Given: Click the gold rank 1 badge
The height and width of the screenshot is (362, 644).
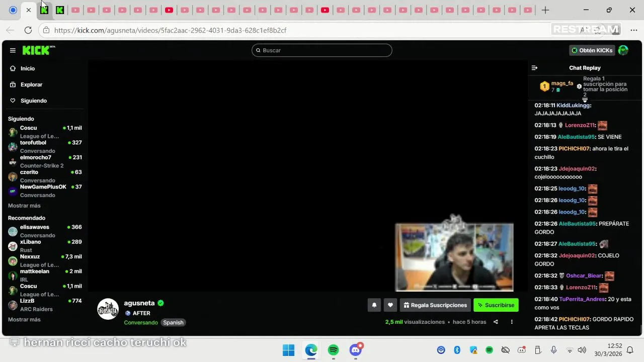Looking at the screenshot, I should pyautogui.click(x=544, y=86).
